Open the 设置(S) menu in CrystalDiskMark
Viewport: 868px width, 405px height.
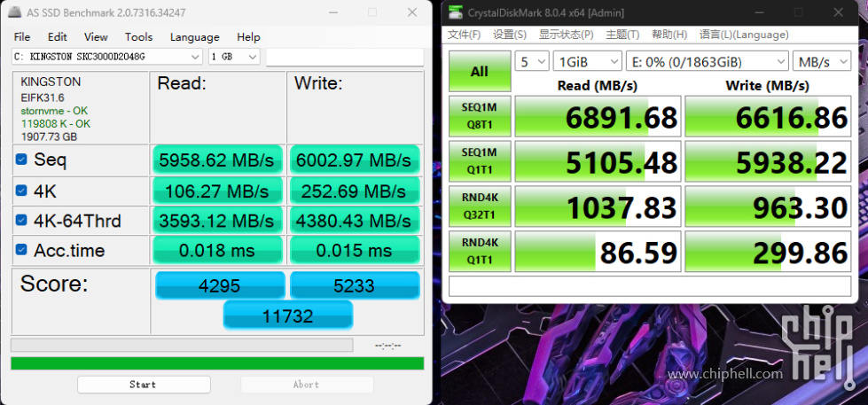[509, 35]
